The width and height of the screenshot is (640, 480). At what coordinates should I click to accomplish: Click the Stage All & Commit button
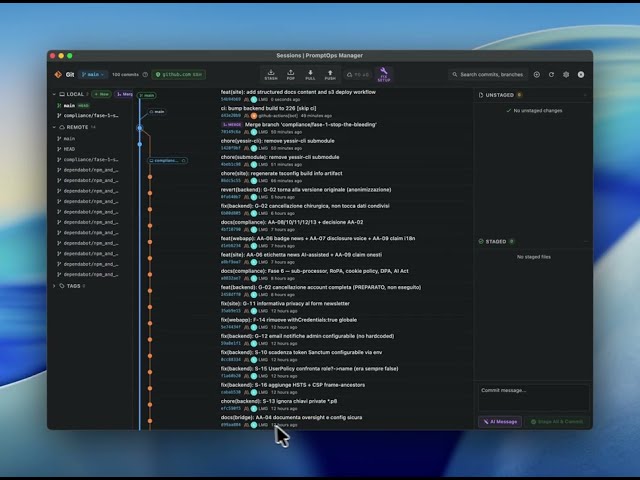557,422
